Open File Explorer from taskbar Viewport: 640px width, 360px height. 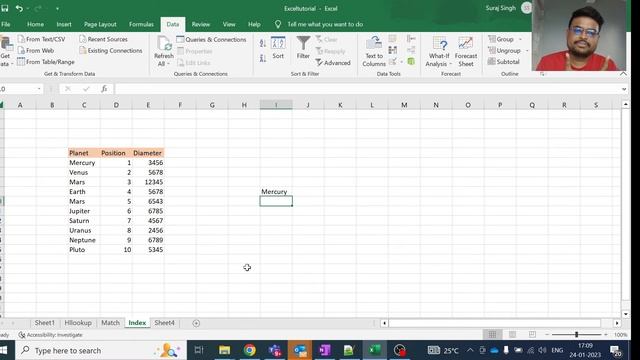click(x=224, y=350)
